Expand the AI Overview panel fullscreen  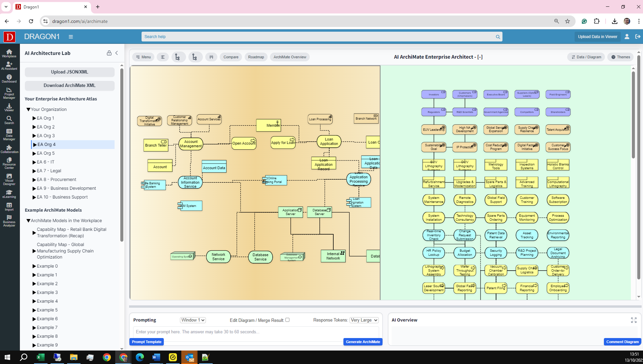[634, 320]
